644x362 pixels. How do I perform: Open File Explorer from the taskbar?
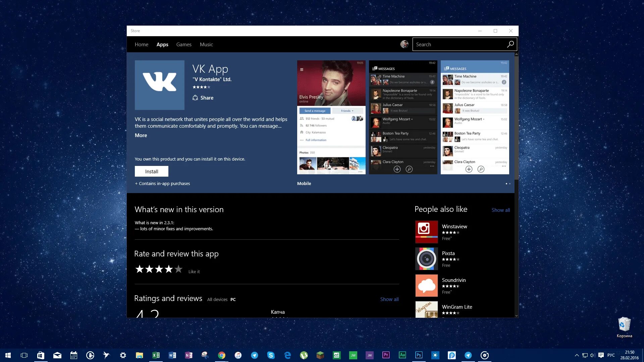(139, 355)
